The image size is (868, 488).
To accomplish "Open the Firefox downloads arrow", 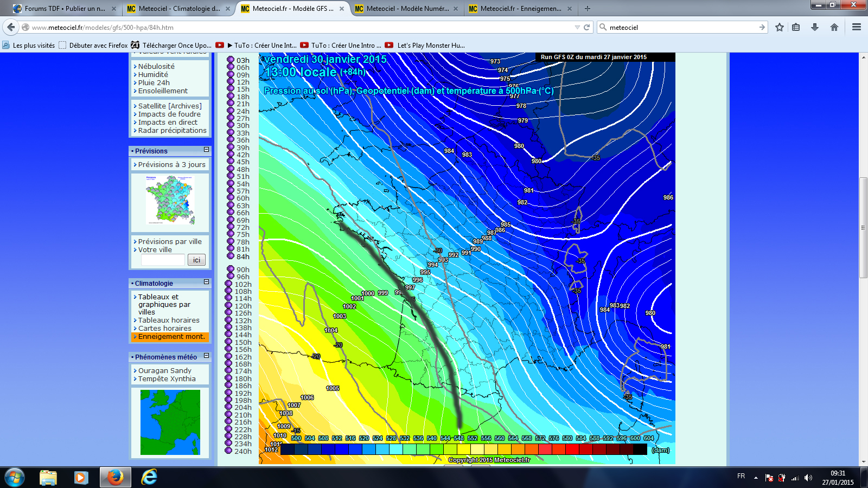I will coord(815,27).
